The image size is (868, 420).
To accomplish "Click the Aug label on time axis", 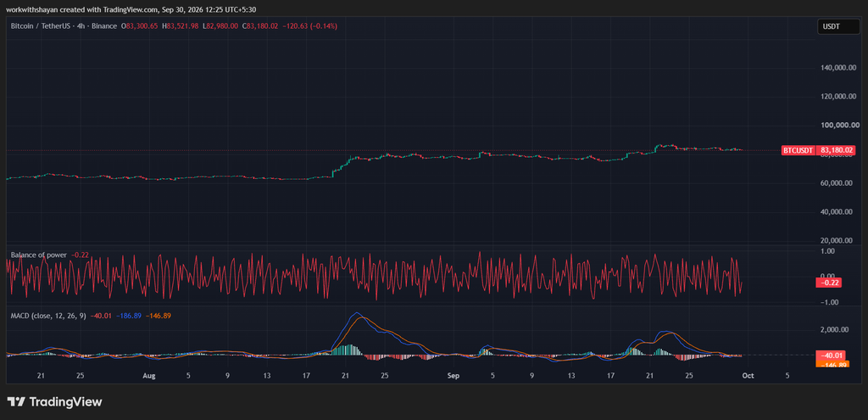I will point(148,376).
